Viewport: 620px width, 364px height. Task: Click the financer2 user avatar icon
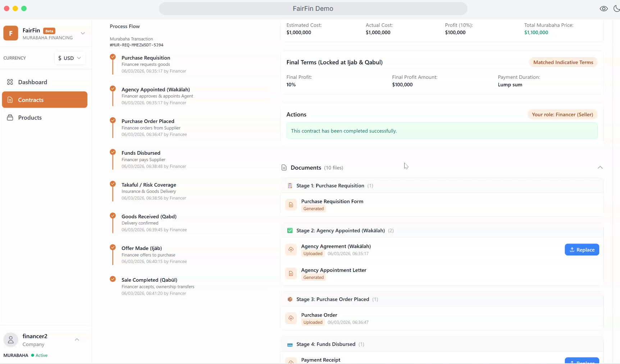pyautogui.click(x=11, y=340)
